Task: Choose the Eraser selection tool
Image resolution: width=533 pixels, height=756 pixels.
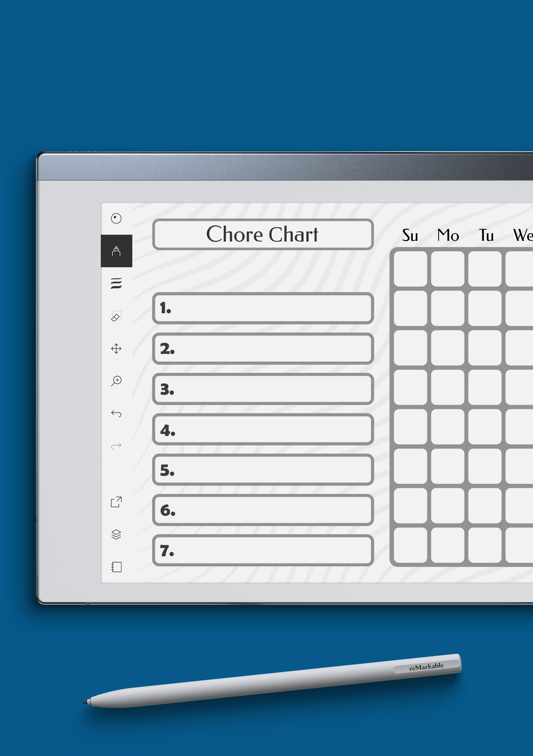Action: click(x=116, y=316)
